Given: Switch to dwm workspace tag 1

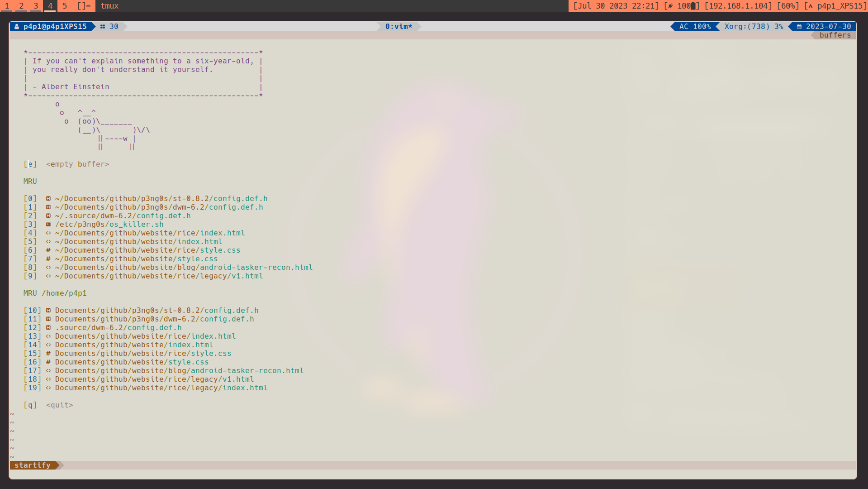Looking at the screenshot, I should tap(7, 6).
